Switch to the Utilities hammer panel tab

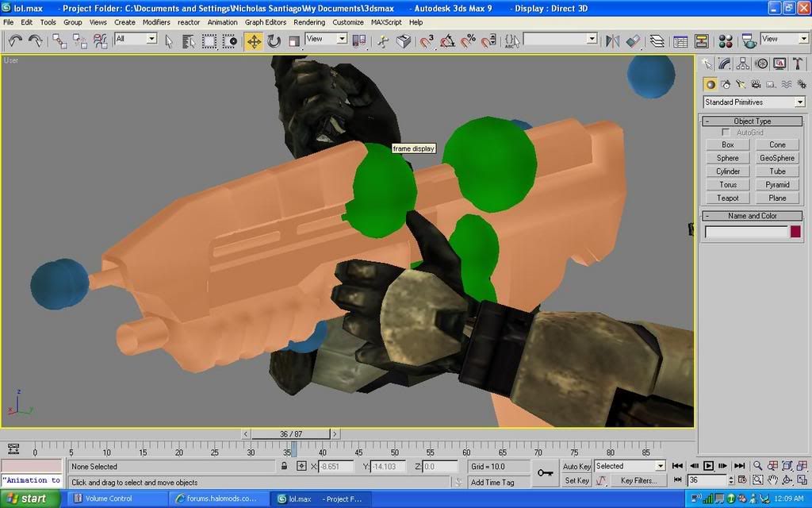(x=798, y=63)
